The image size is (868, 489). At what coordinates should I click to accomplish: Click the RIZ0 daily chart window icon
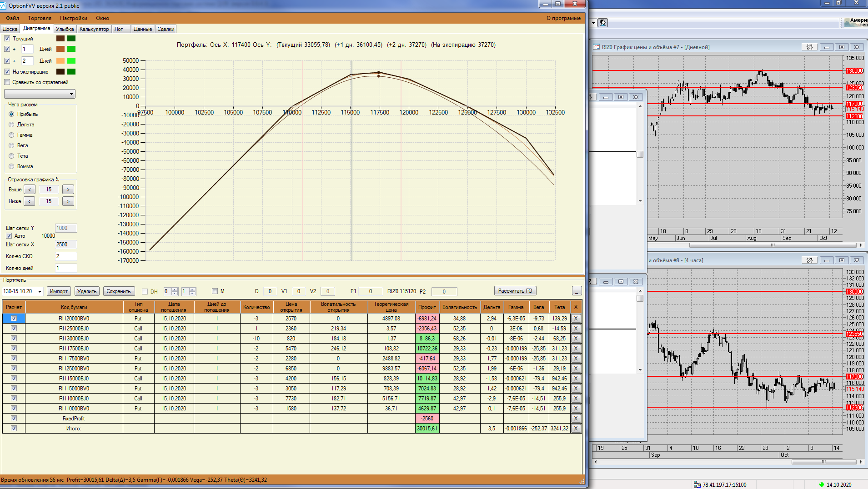click(x=597, y=47)
